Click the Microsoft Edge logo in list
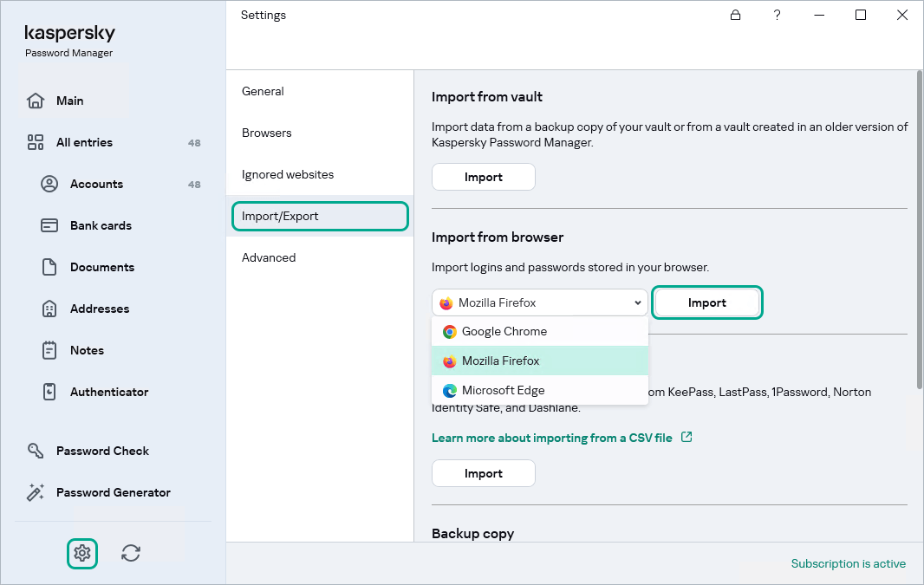 point(450,390)
